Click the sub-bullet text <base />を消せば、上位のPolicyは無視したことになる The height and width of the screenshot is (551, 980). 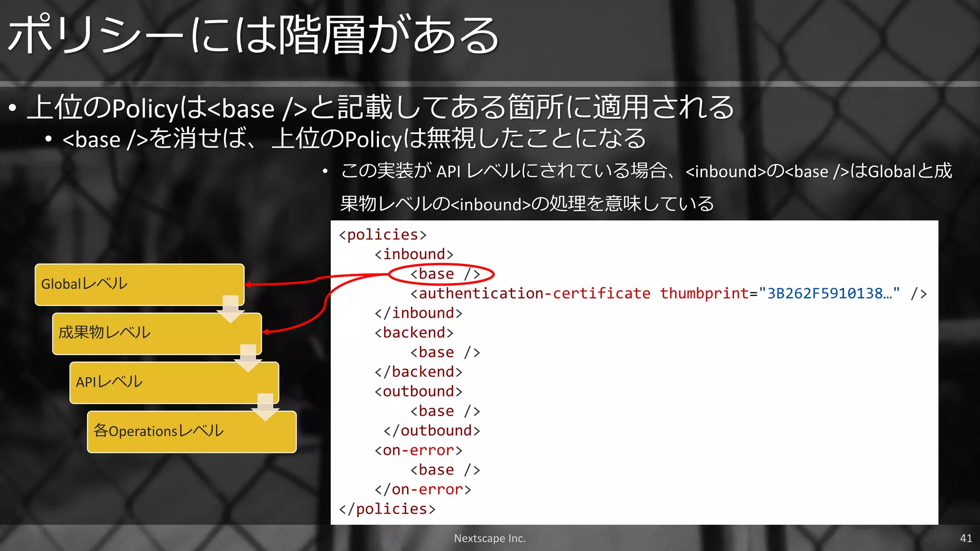coord(354,139)
